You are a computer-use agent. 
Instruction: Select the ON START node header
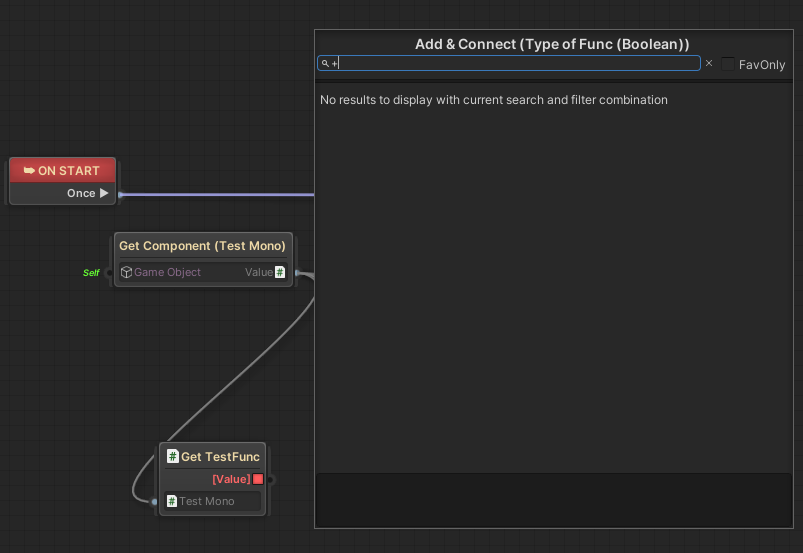point(63,170)
